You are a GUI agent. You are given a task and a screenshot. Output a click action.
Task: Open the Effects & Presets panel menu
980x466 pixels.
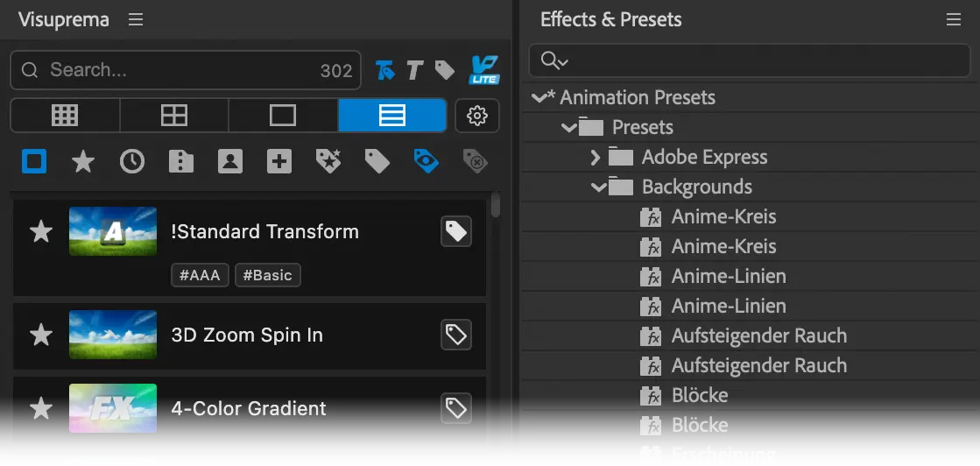[953, 19]
